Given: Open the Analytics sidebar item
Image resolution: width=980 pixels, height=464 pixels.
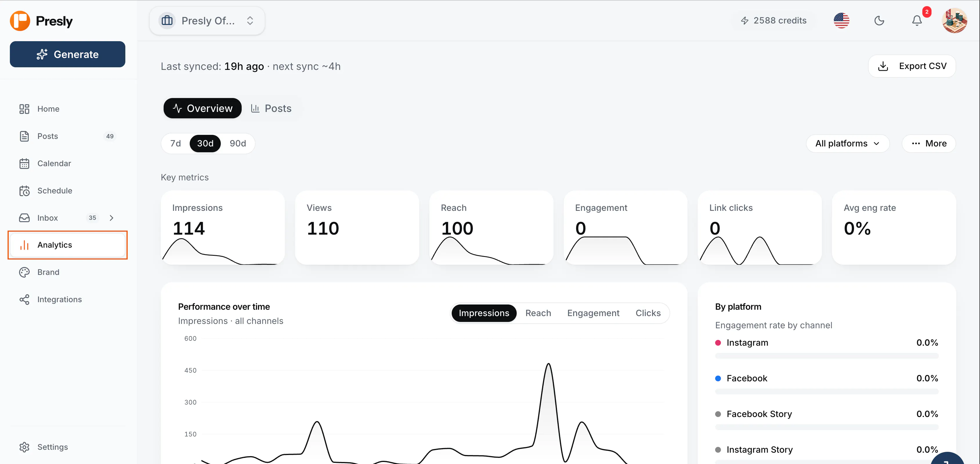Looking at the screenshot, I should [x=67, y=245].
